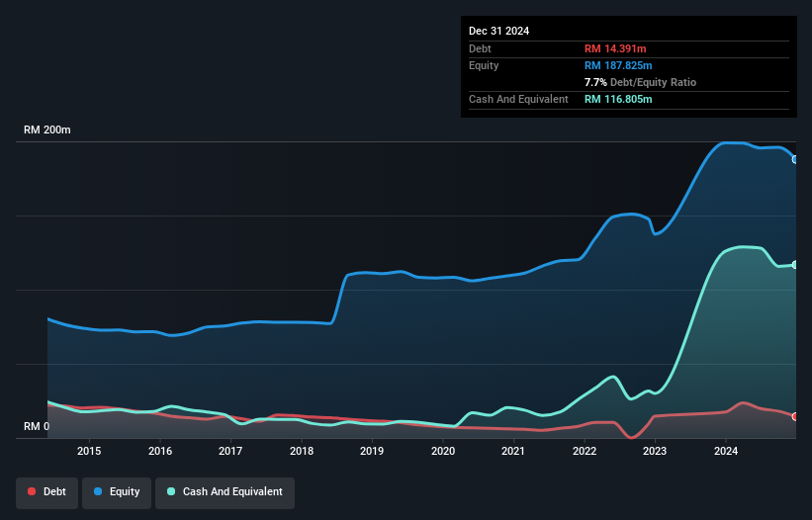Viewport: 812px width, 520px height.
Task: Click the 2017 x-axis label
Action: point(230,451)
